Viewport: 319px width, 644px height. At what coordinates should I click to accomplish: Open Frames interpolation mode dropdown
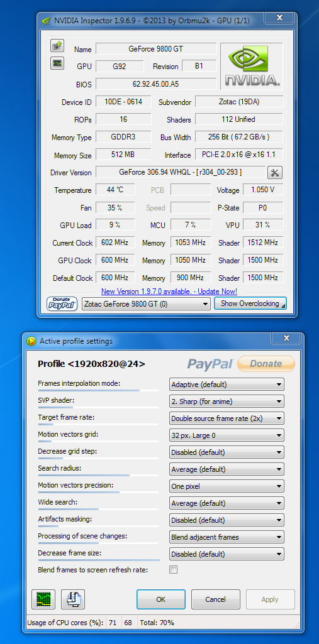pos(227,385)
